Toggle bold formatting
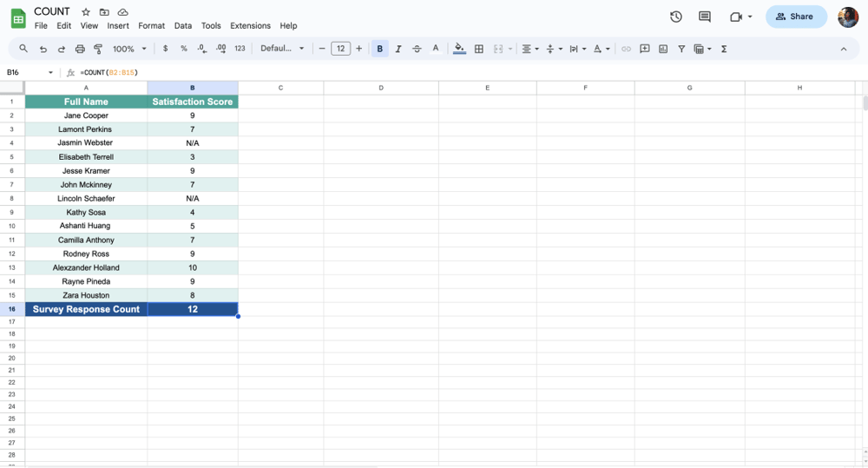 click(x=379, y=49)
